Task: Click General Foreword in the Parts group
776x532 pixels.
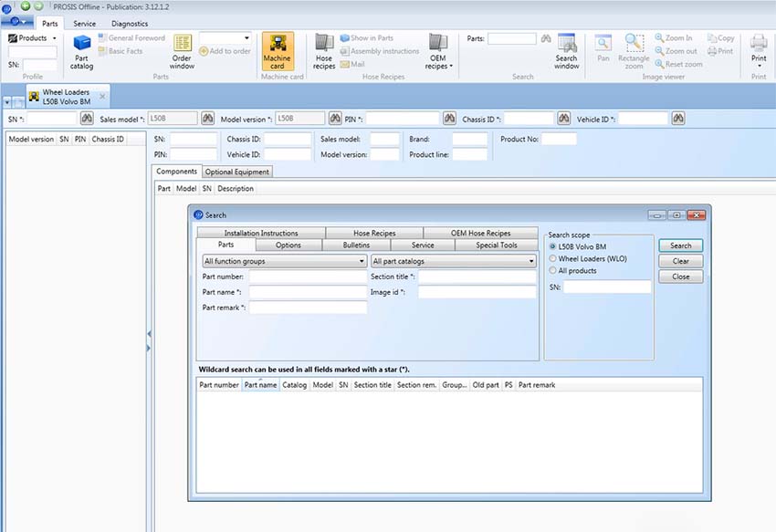Action: tap(131, 38)
